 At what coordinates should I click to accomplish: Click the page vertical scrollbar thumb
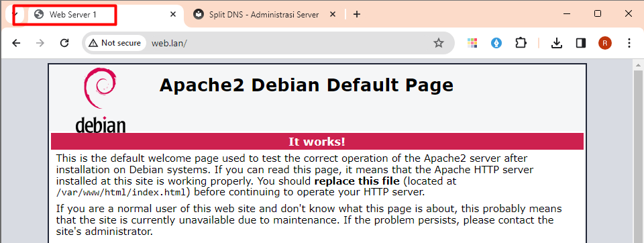click(x=638, y=156)
